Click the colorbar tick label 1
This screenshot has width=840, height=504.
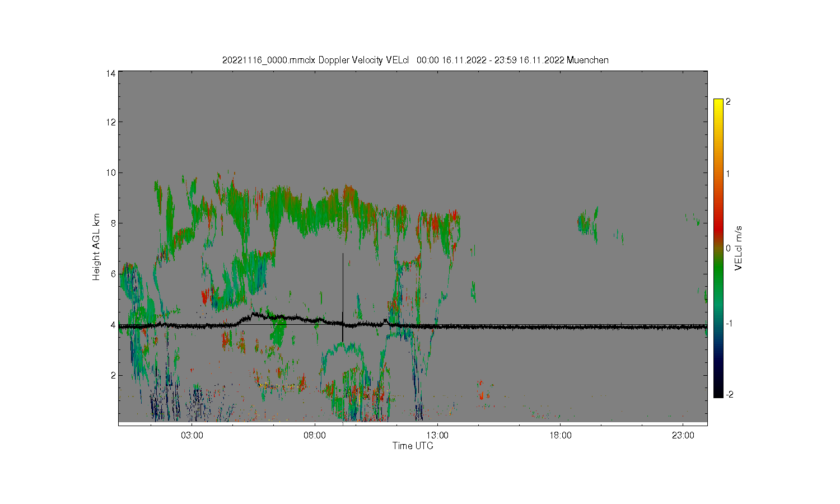click(x=729, y=174)
